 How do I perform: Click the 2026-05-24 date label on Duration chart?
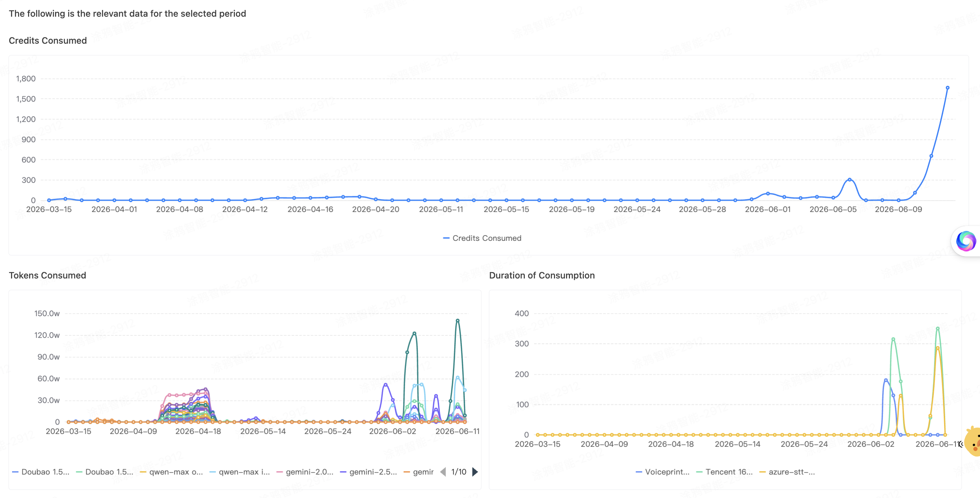pyautogui.click(x=804, y=444)
